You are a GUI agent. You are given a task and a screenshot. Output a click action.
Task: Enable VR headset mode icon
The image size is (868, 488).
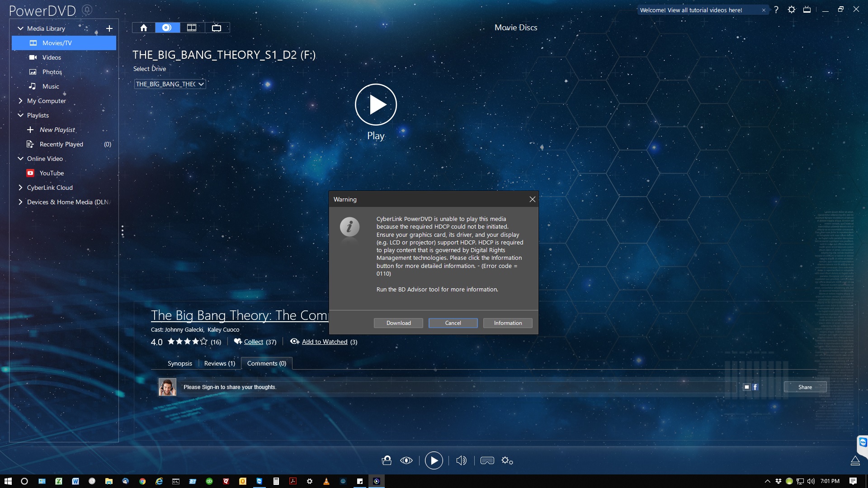[x=487, y=460]
